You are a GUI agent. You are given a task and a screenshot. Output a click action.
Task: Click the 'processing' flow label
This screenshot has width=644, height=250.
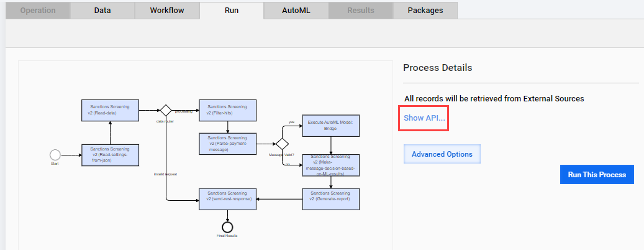point(184,111)
